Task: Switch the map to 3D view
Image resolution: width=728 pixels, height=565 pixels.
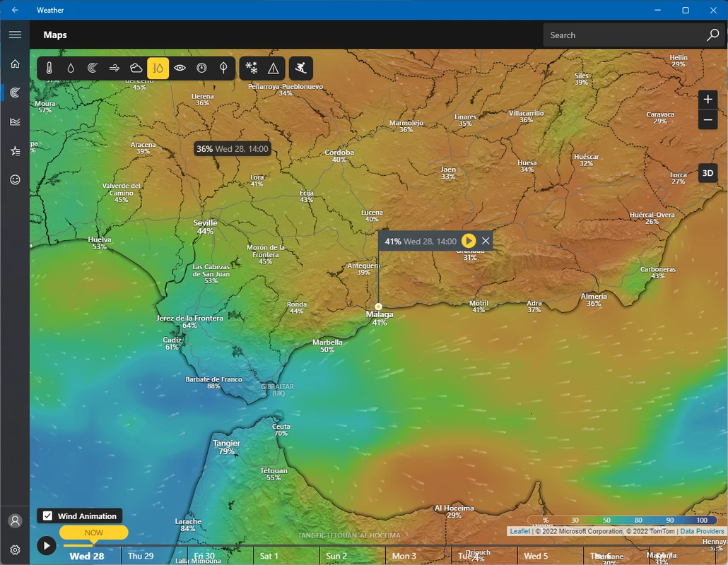Action: tap(708, 173)
